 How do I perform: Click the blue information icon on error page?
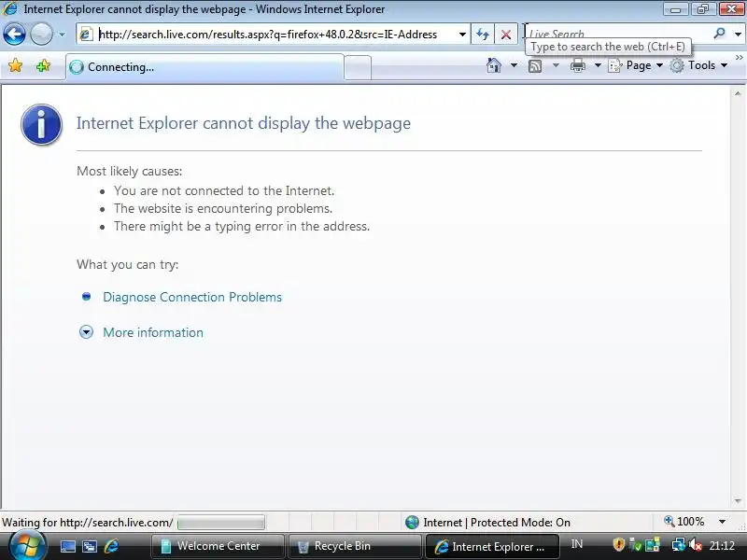[41, 125]
